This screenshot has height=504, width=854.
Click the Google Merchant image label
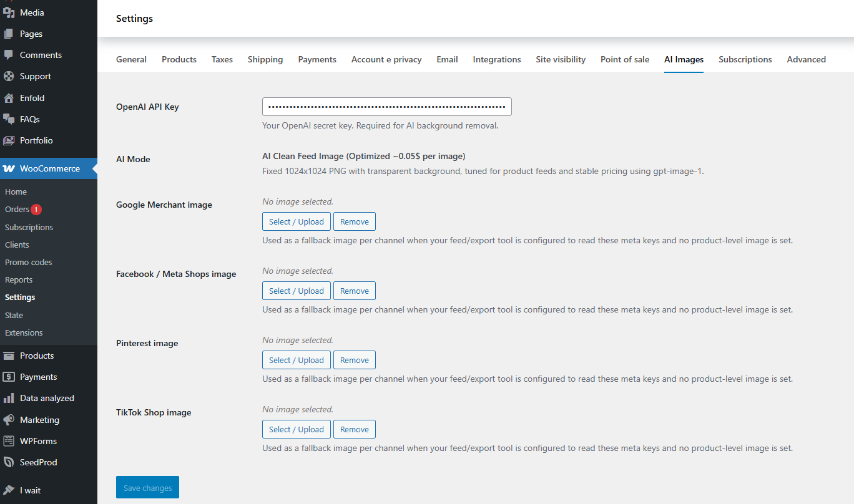[x=164, y=205]
